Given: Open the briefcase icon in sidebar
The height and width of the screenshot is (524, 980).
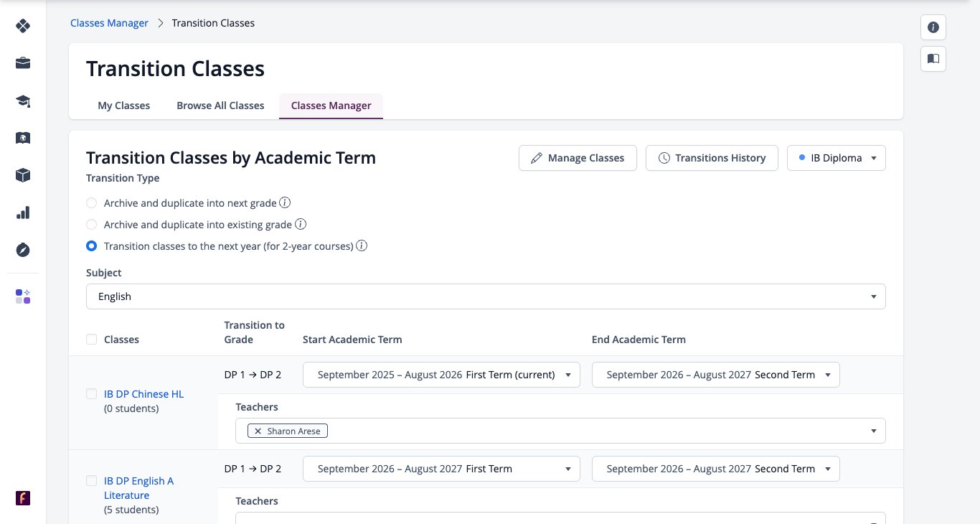Looking at the screenshot, I should [x=23, y=63].
